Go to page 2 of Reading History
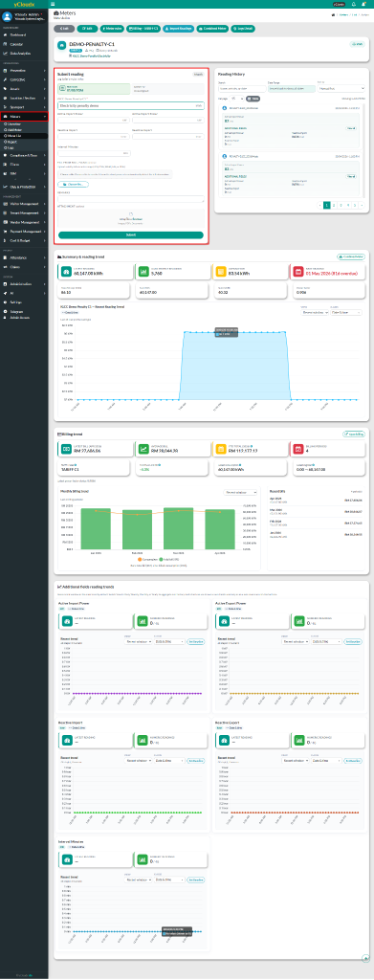 (334, 205)
